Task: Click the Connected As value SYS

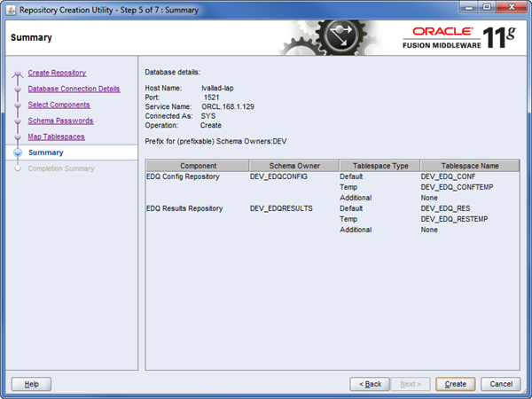Action: (x=208, y=116)
